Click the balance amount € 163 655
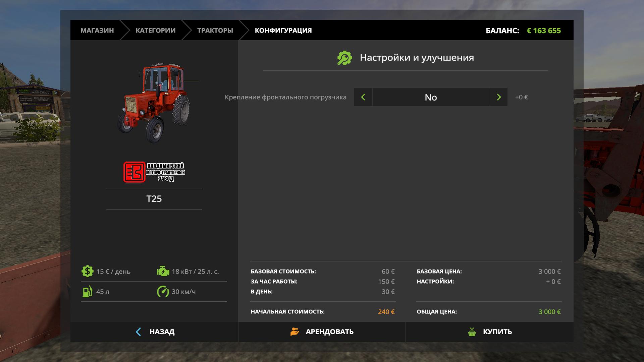This screenshot has height=362, width=644. pyautogui.click(x=544, y=31)
